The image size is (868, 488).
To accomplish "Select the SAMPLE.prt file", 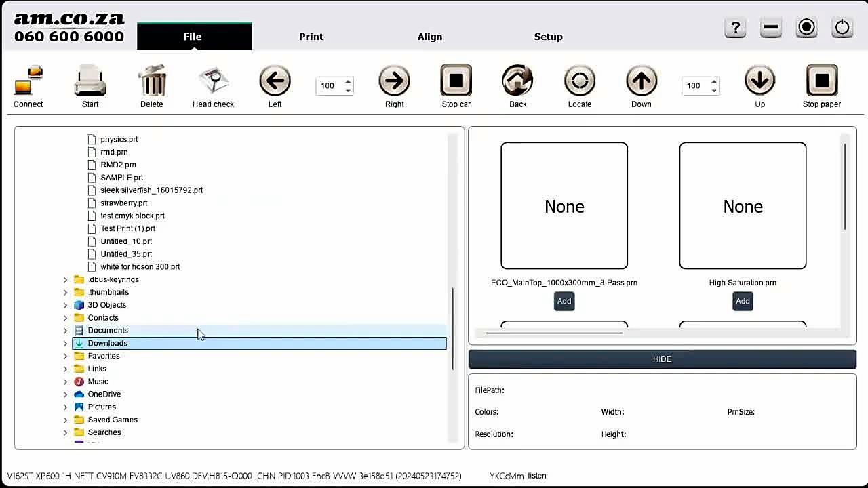I will (122, 178).
